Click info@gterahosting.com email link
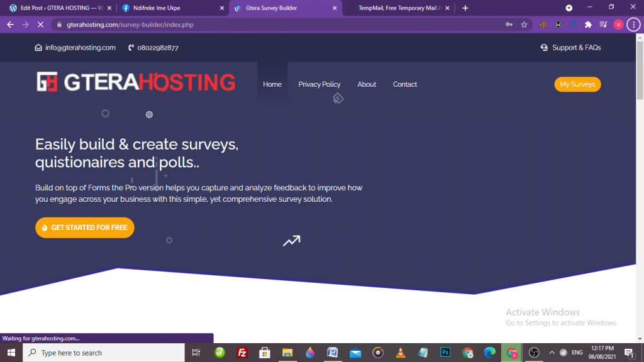The width and height of the screenshot is (644, 362). click(75, 48)
